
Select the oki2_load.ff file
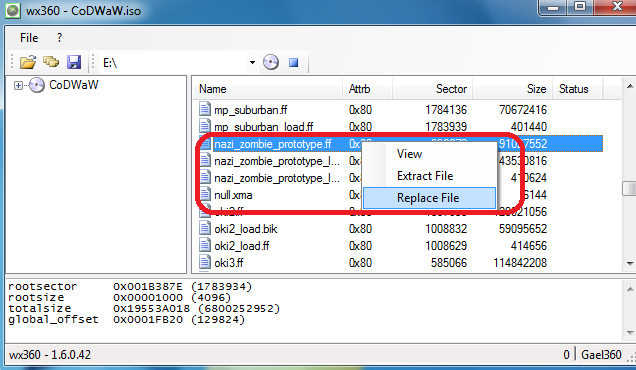241,246
